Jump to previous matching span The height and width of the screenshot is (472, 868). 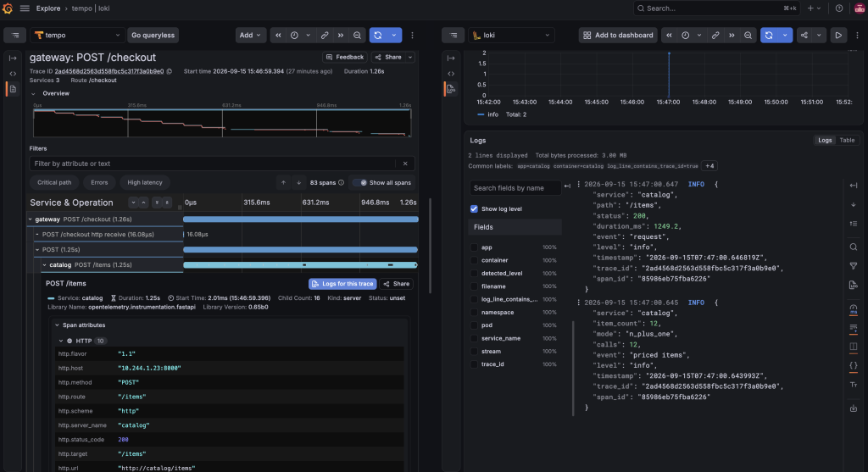(x=283, y=182)
